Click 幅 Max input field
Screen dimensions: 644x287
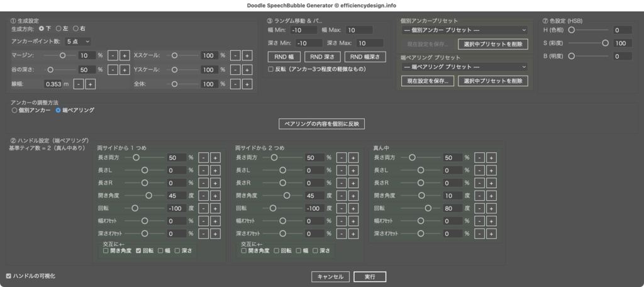point(359,30)
